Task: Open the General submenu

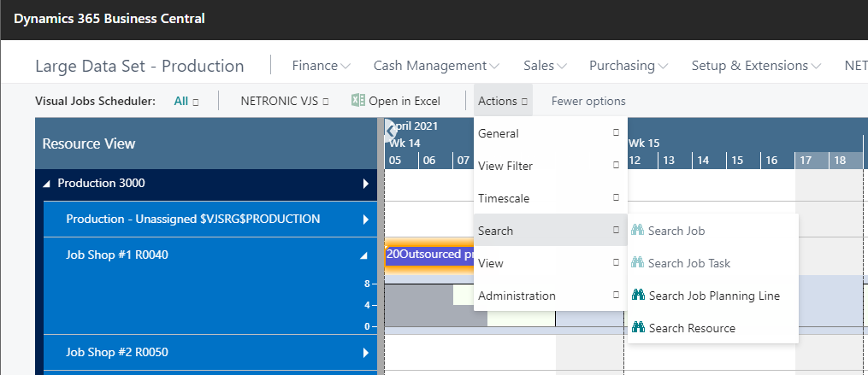Action: coord(550,133)
